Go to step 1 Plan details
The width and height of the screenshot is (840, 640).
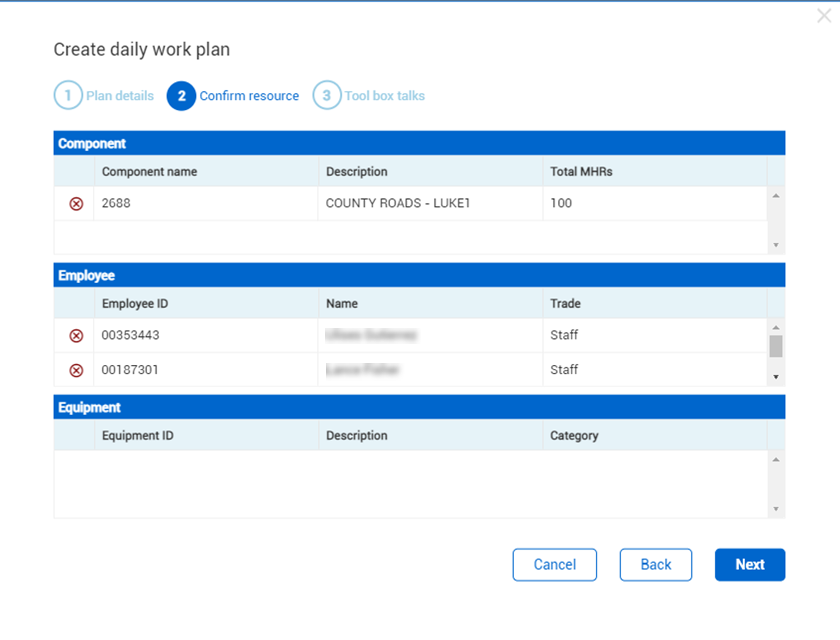(104, 96)
